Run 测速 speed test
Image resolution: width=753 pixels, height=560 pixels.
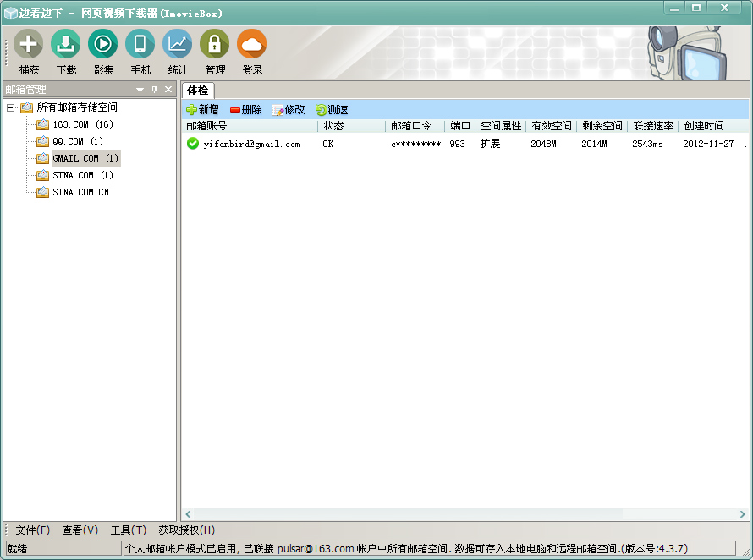[x=332, y=110]
